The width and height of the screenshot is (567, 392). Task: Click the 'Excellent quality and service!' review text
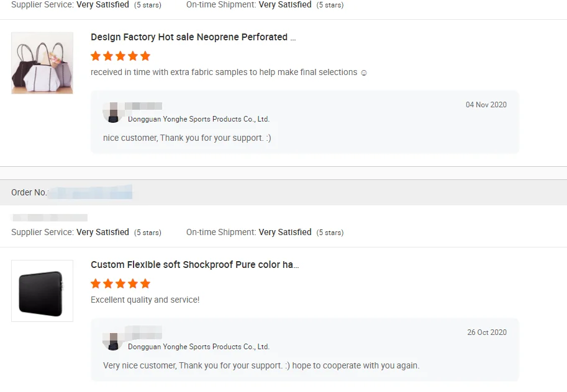145,300
